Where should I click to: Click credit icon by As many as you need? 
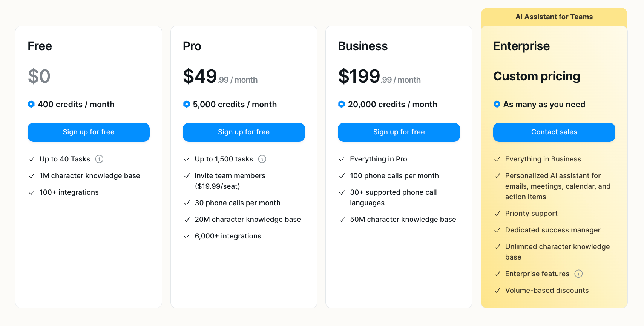[x=497, y=104]
